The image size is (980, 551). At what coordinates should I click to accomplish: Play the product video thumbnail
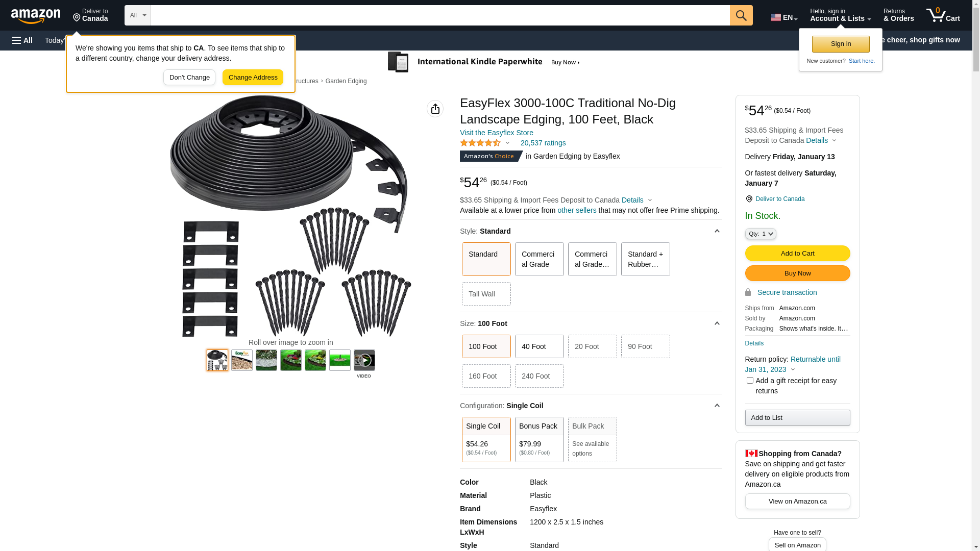click(x=364, y=360)
